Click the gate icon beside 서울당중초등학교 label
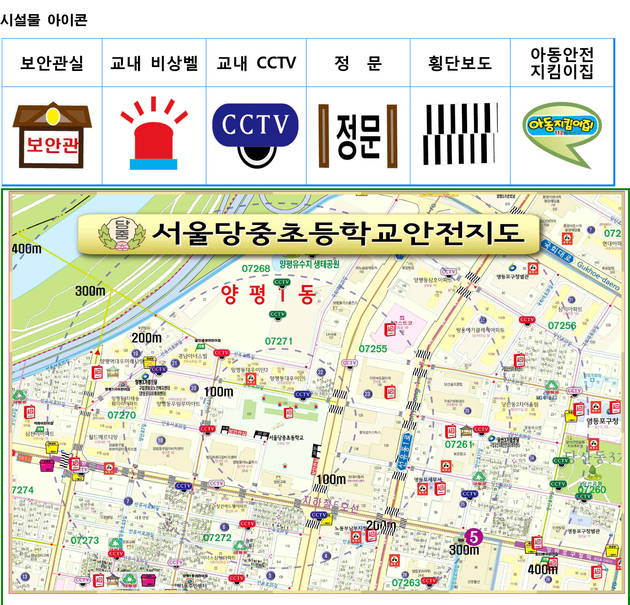 [x=261, y=435]
